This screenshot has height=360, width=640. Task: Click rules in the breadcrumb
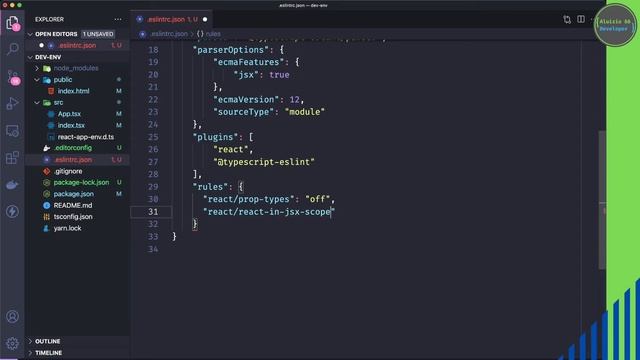pos(213,34)
